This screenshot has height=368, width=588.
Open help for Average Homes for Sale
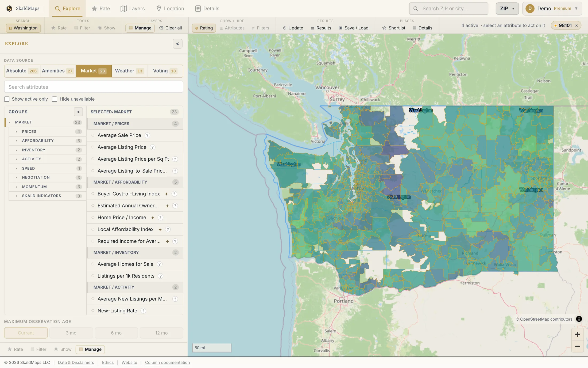tap(160, 264)
